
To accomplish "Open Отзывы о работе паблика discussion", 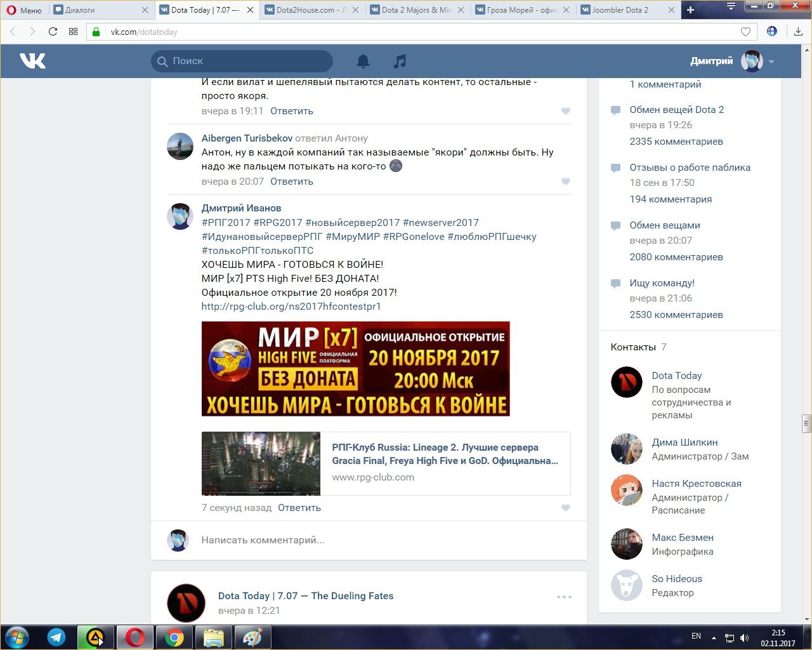I will click(x=690, y=168).
